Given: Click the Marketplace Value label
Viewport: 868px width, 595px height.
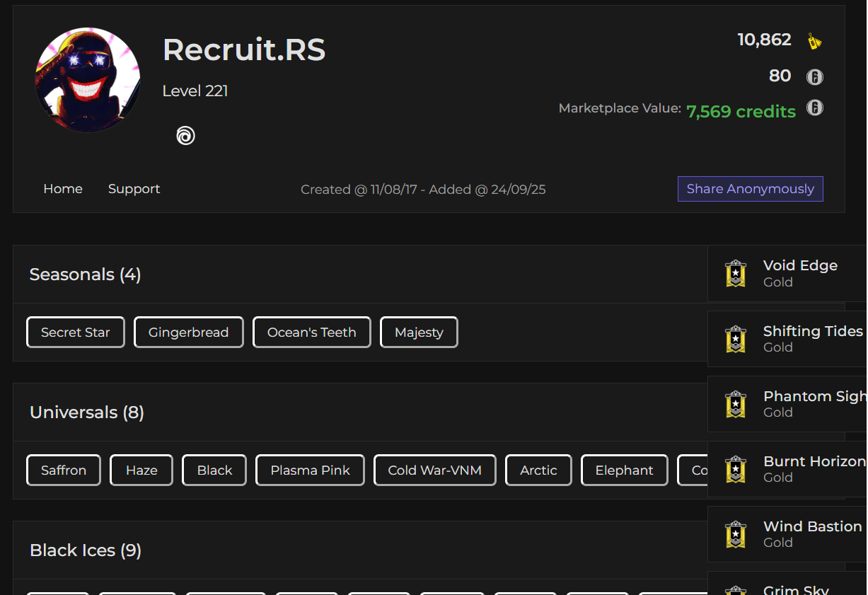Looking at the screenshot, I should pos(620,108).
